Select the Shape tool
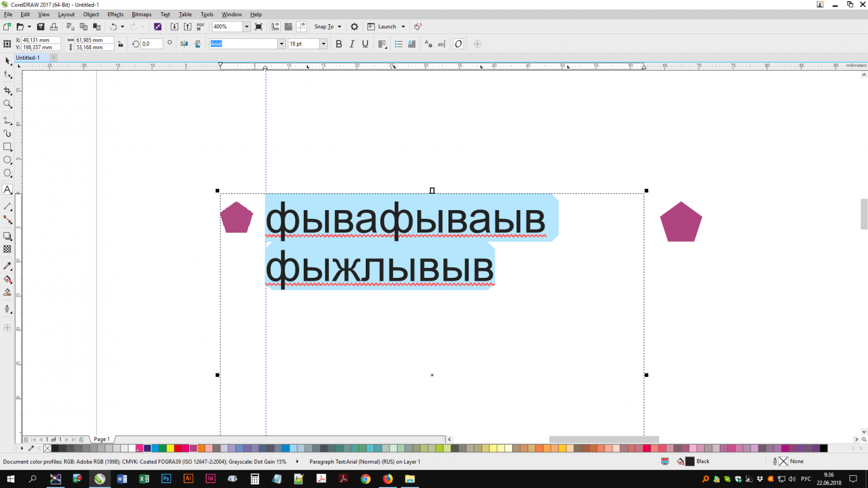Viewport: 868px width, 488px height. (8, 75)
